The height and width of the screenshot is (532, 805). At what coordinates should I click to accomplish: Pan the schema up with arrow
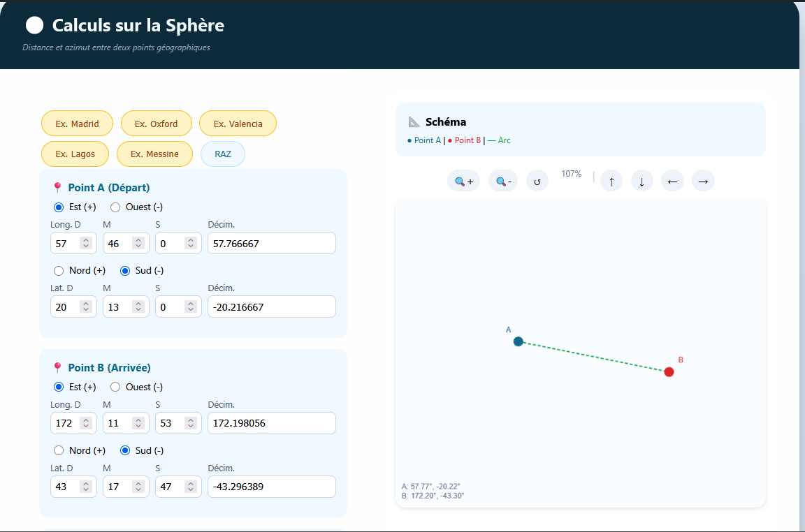[611, 182]
